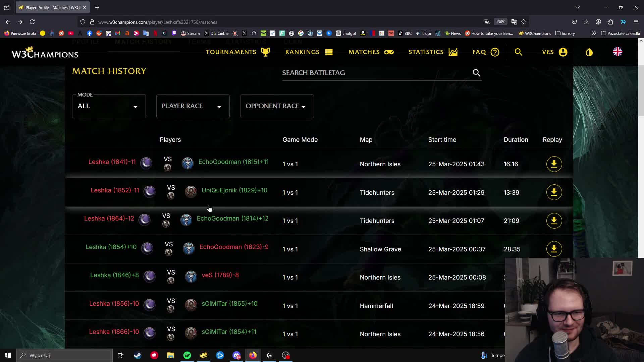644x362 pixels.
Task: Click the Hammerfall map cell
Action: [x=376, y=306]
